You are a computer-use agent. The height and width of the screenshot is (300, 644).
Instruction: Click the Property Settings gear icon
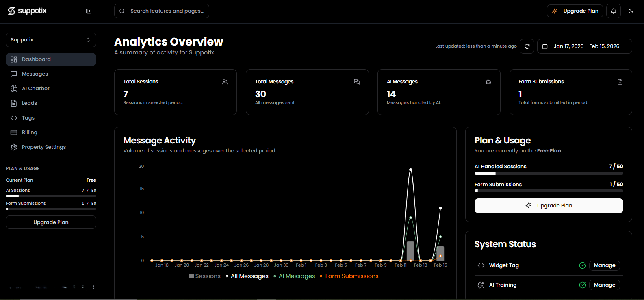(14, 147)
